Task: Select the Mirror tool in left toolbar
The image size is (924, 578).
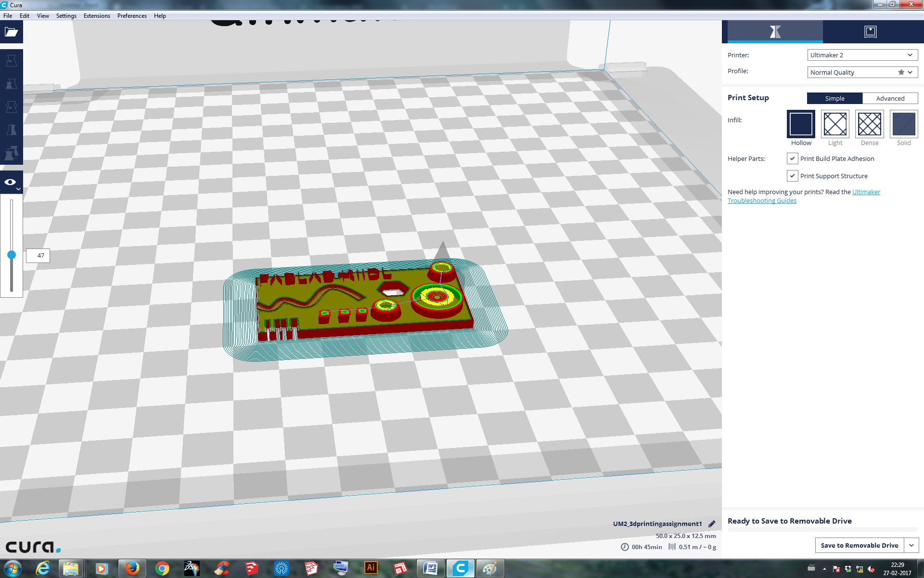Action: click(x=12, y=130)
